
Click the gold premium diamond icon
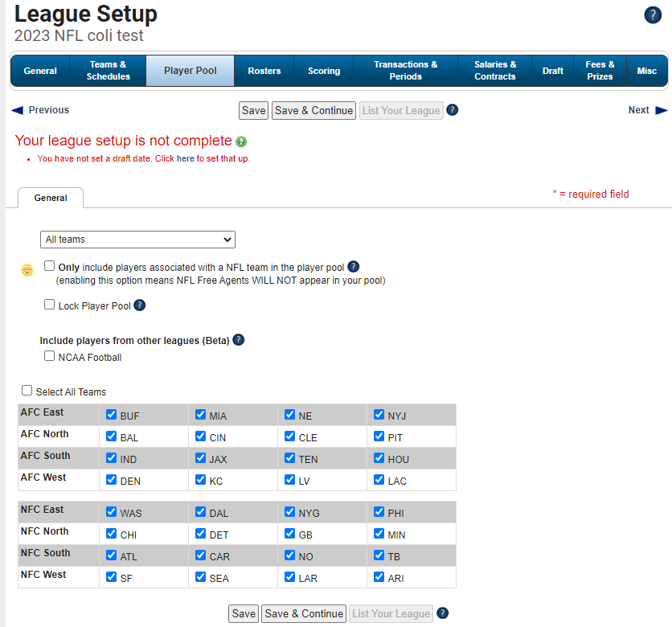point(27,270)
